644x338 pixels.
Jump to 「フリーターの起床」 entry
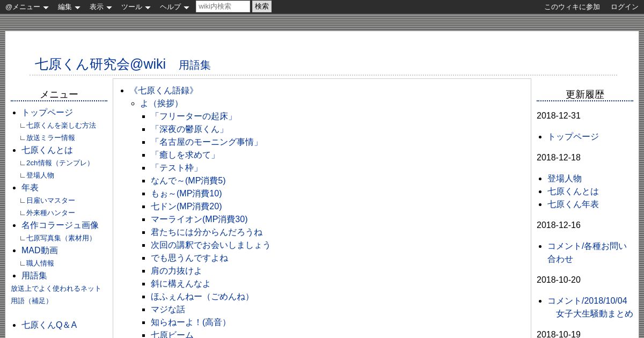(194, 116)
